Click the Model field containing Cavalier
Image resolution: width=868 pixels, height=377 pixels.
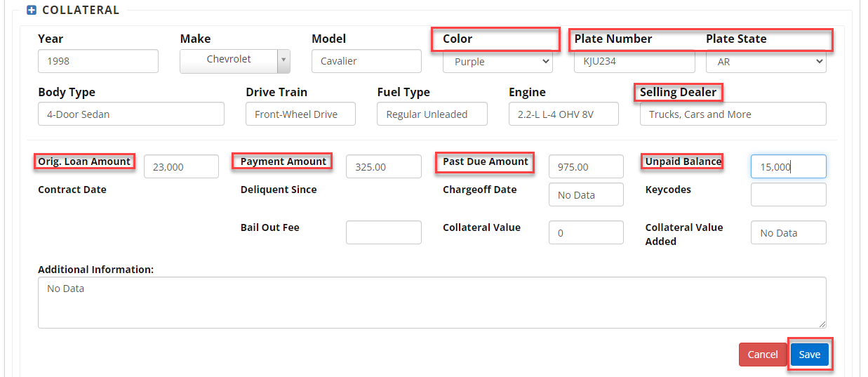coord(366,61)
